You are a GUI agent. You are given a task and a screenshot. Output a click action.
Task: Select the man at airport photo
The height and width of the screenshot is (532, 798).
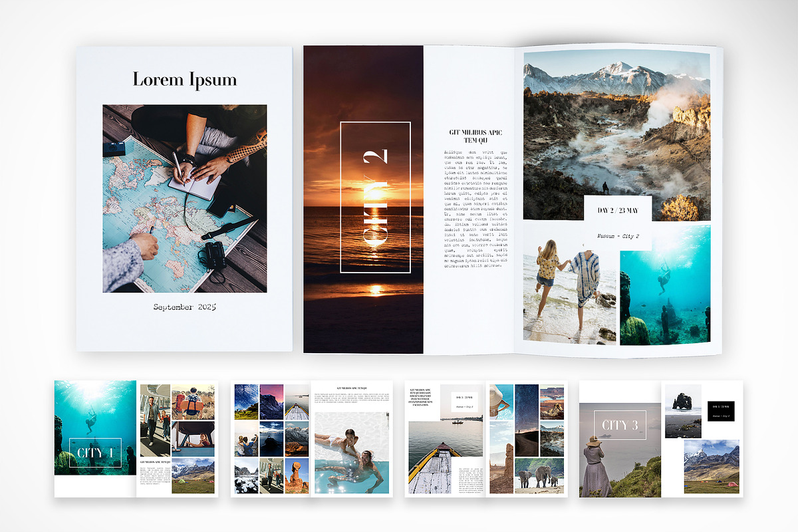coord(154,420)
